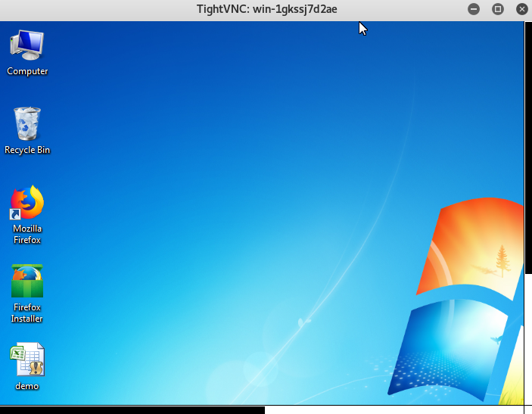532x414 pixels.
Task: Click the TightVNC: win-1gkssj7d2ae title bar
Action: click(266, 9)
